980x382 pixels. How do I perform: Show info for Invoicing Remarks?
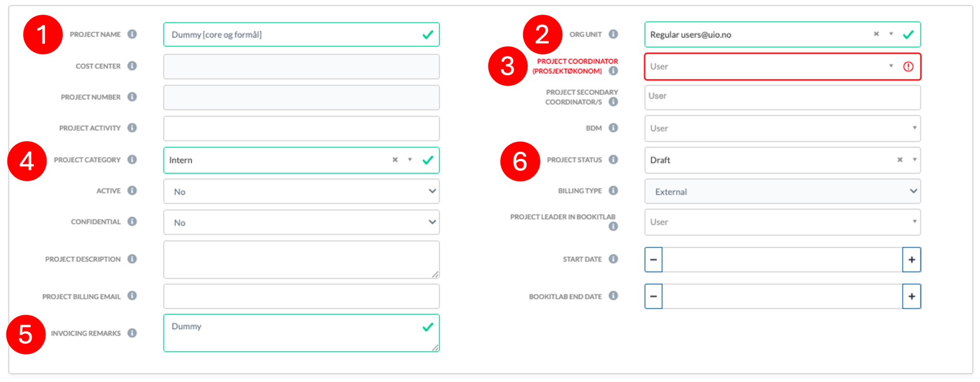[132, 333]
